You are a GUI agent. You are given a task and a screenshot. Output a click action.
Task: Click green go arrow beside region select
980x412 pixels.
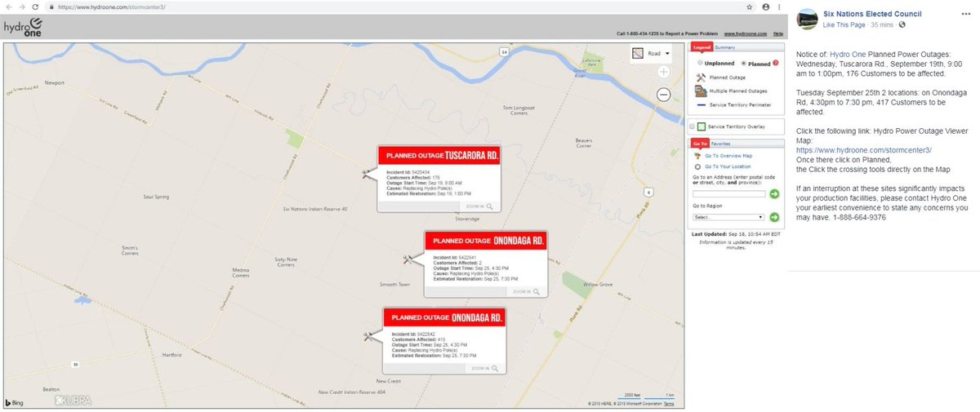[x=774, y=217]
